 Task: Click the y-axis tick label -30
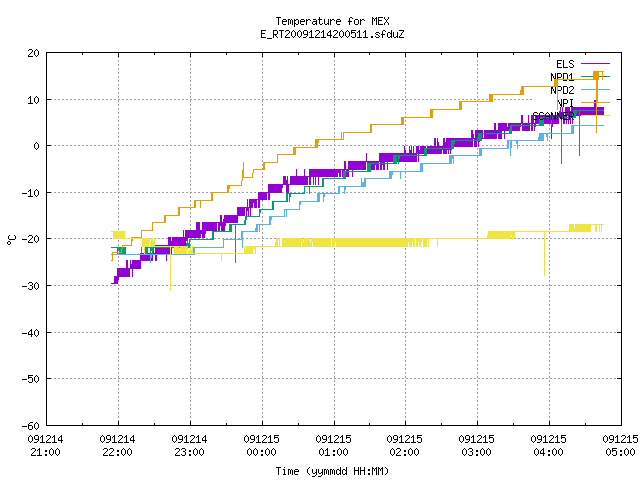point(31,286)
